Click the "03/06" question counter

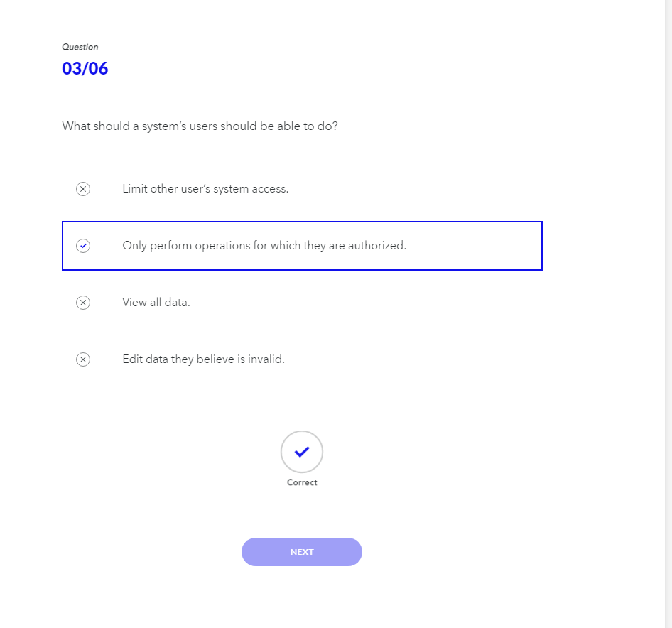tap(85, 69)
